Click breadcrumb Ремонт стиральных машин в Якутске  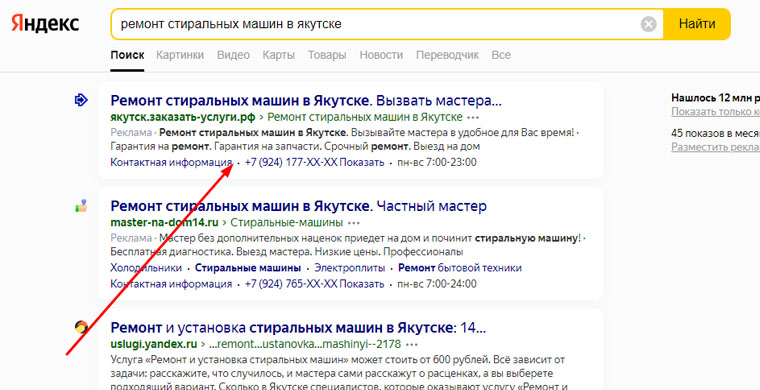(x=365, y=117)
